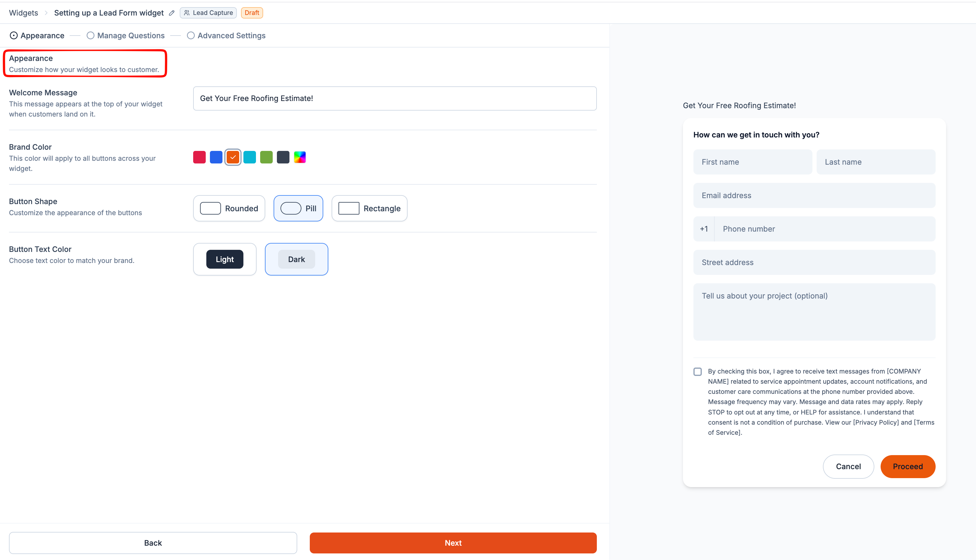Click the Street address preview field

[814, 262]
